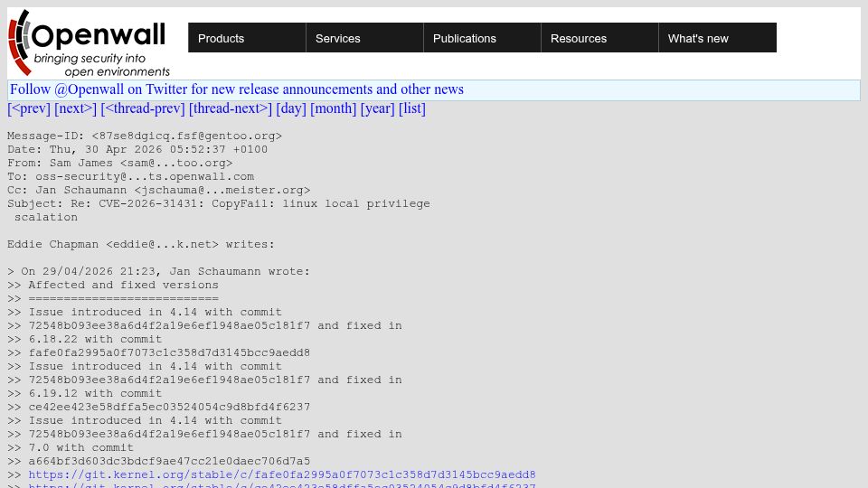Click 'Eddie Chapman writes:' line
Viewport: 868px width, 488px height.
[141, 244]
